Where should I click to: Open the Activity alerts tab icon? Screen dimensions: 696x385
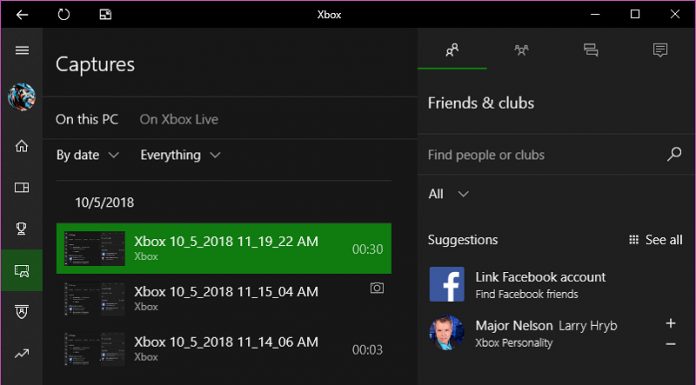pos(660,50)
